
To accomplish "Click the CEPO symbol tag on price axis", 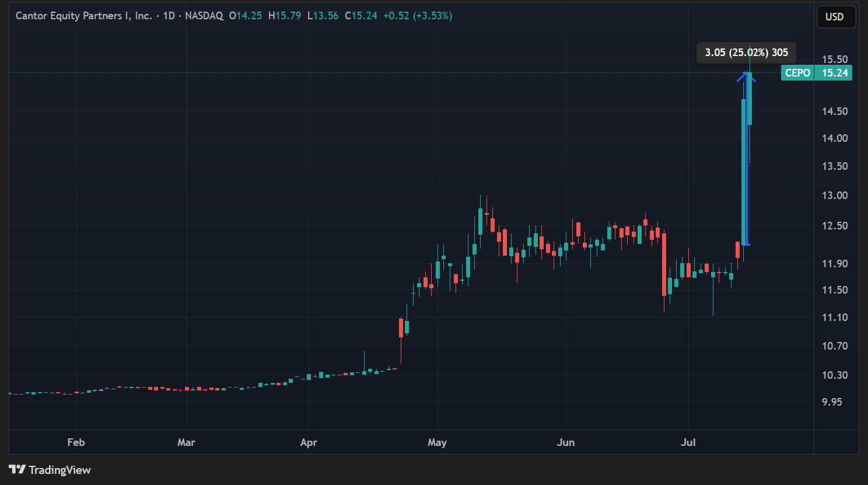I will coord(797,73).
